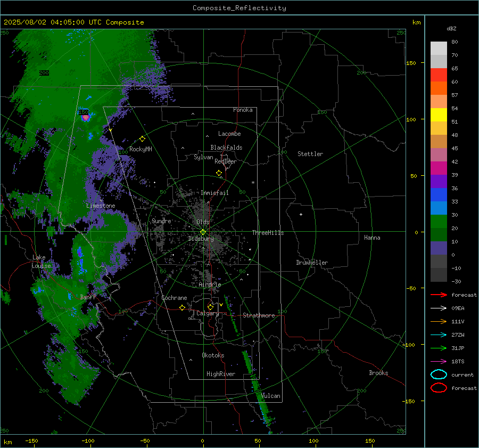Click the Olds city label
Image resolution: width=479 pixels, height=448 pixels.
(x=203, y=222)
